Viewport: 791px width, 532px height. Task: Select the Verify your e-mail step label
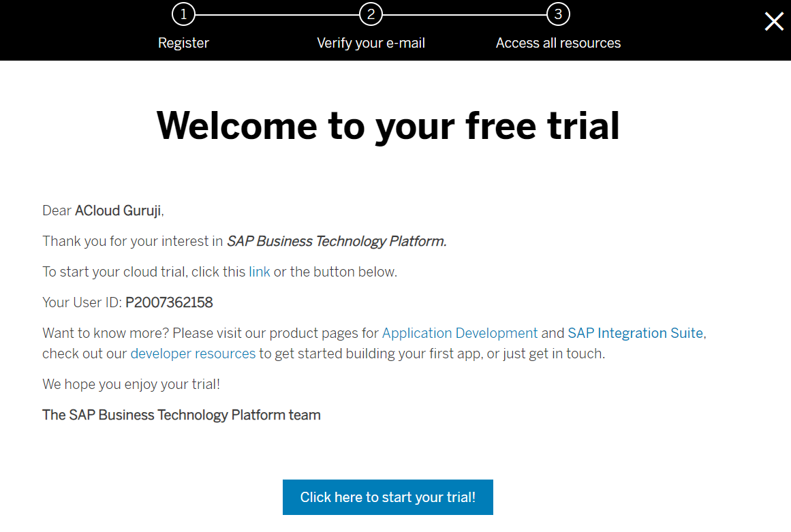click(371, 43)
